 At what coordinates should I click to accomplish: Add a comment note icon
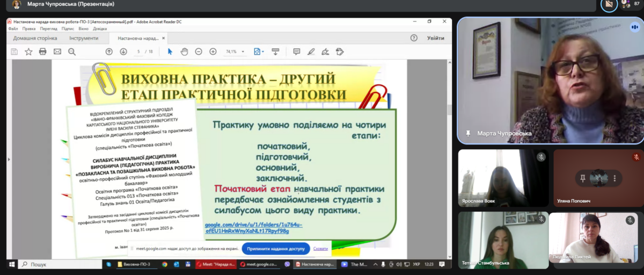(x=296, y=52)
